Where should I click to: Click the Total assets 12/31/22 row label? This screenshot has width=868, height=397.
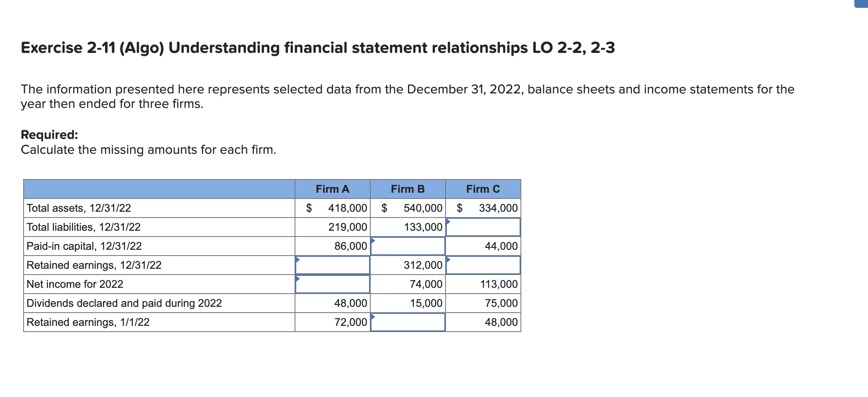point(79,208)
